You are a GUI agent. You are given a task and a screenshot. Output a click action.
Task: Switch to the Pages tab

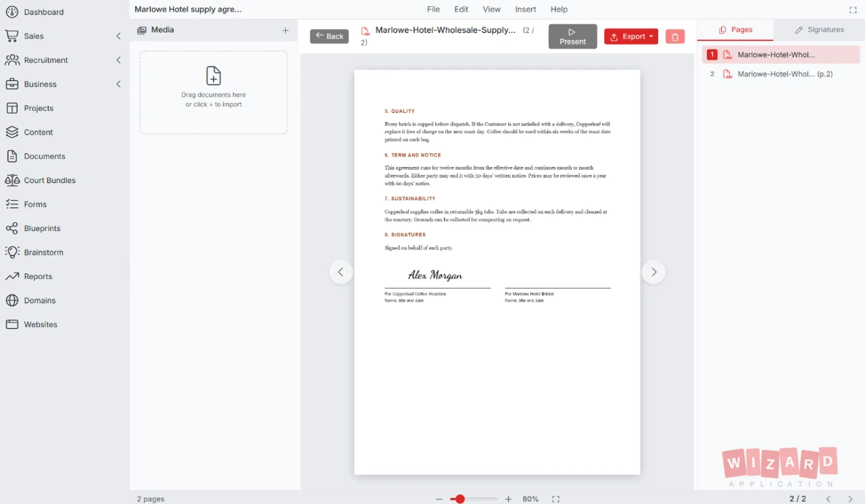coord(735,30)
